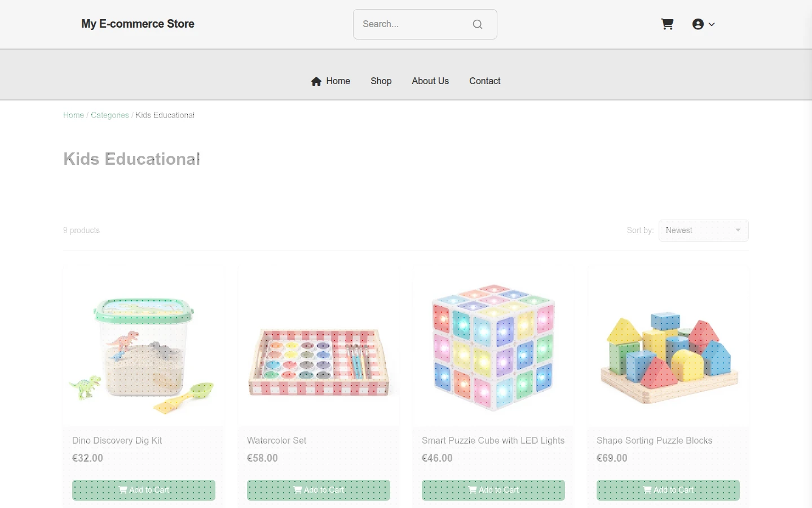Click the Categories breadcrumb link
The height and width of the screenshot is (508, 812).
point(110,115)
